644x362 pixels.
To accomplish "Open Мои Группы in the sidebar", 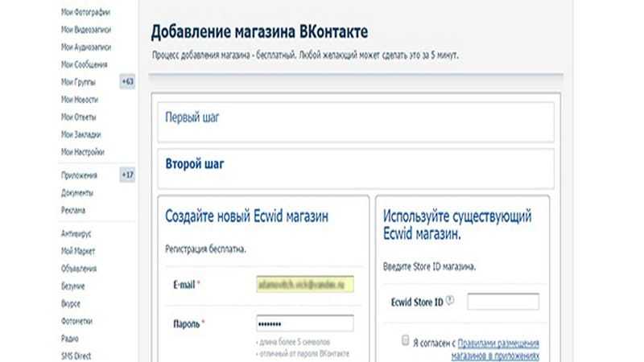I will [x=78, y=82].
